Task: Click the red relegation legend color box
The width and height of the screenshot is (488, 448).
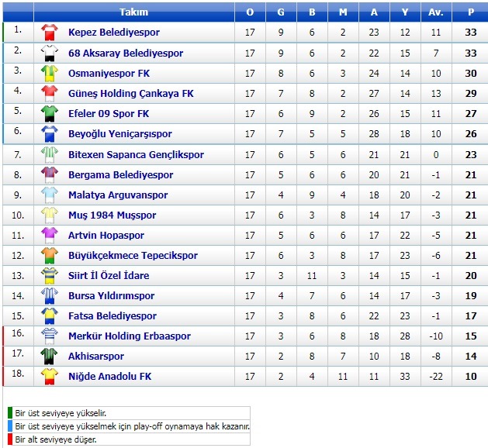Action: pos(10,439)
